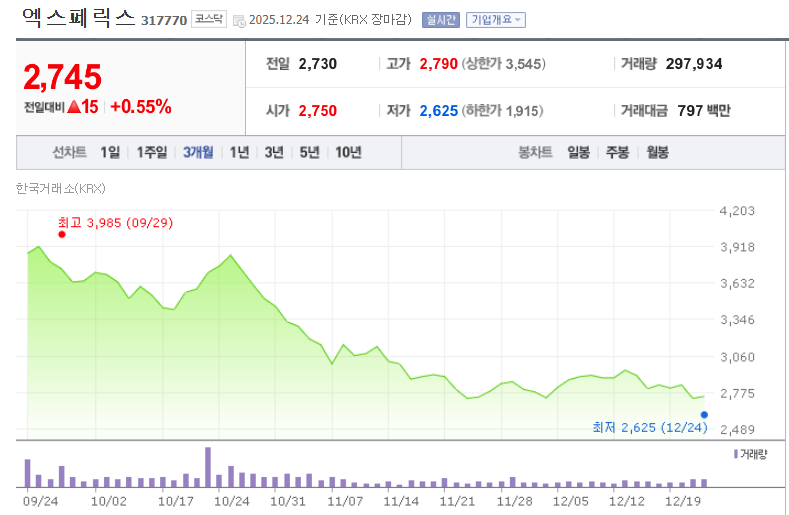Click the blue 최저 marker dot on chart
This screenshot has height=515, width=789.
pos(704,415)
